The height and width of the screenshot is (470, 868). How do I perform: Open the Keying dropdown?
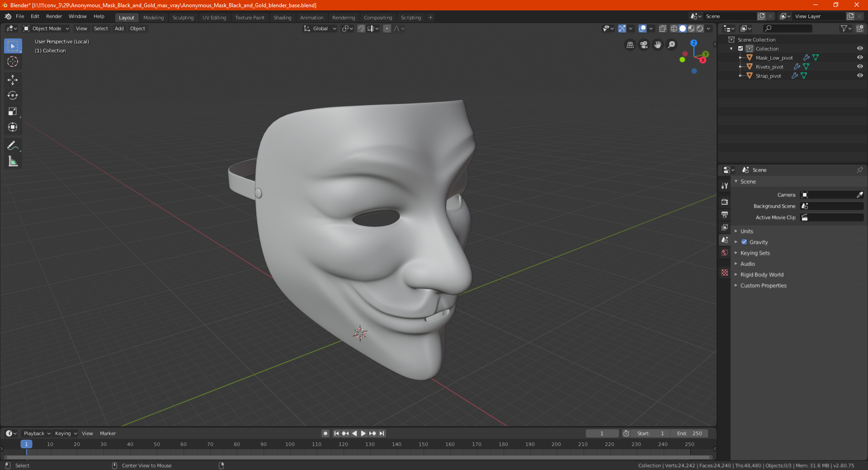click(66, 433)
